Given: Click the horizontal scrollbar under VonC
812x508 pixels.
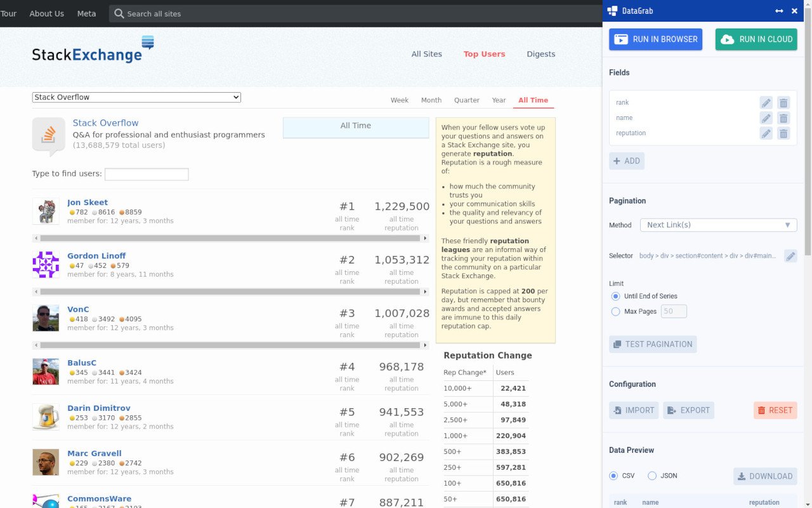Looking at the screenshot, I should pyautogui.click(x=230, y=345).
